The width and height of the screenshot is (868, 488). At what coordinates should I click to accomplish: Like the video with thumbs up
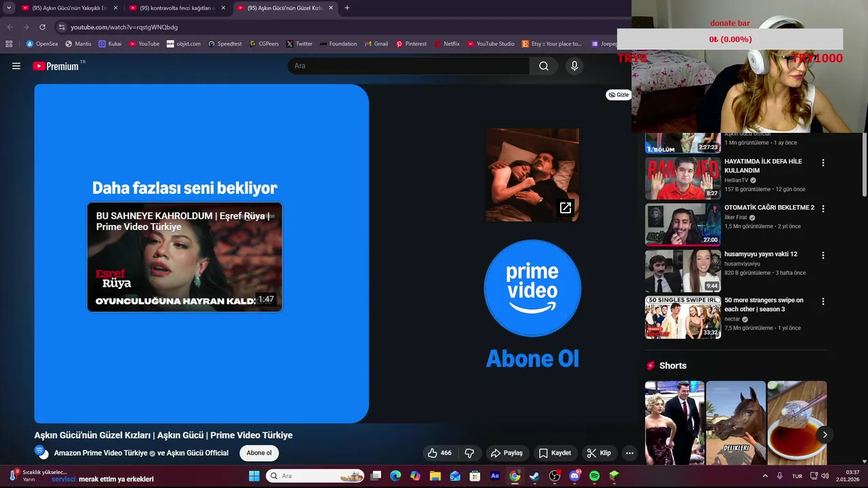click(439, 453)
